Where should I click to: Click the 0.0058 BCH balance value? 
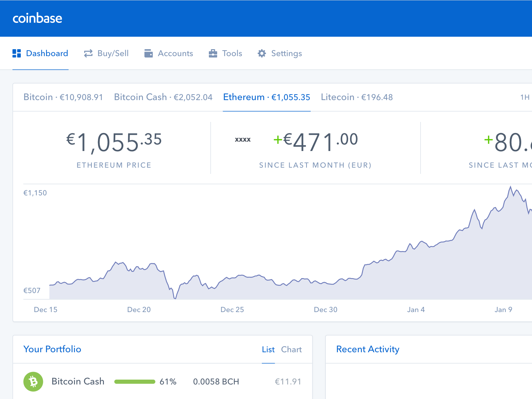pyautogui.click(x=216, y=381)
